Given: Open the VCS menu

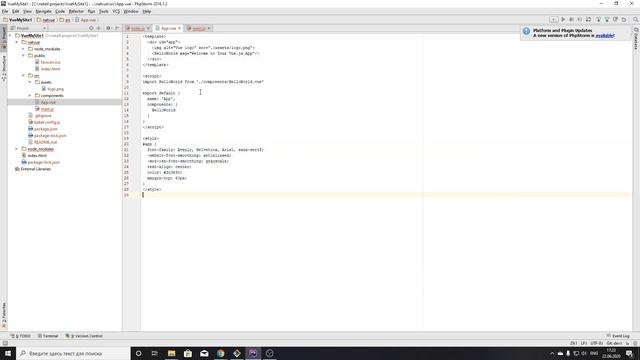Looking at the screenshot, I should pos(116,11).
